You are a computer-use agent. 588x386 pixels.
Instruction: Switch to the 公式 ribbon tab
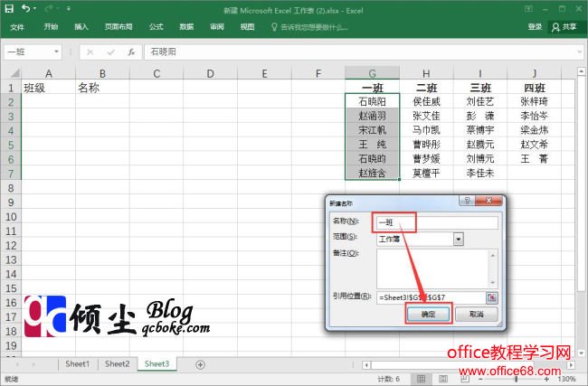pos(156,27)
